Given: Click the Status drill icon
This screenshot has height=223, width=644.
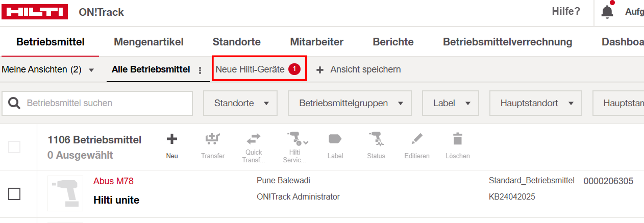Looking at the screenshot, I should [x=376, y=139].
